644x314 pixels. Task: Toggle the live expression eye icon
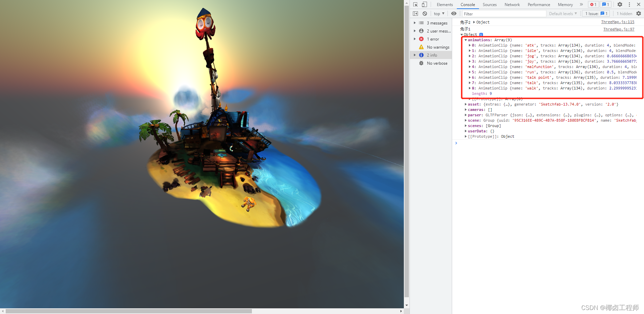454,13
